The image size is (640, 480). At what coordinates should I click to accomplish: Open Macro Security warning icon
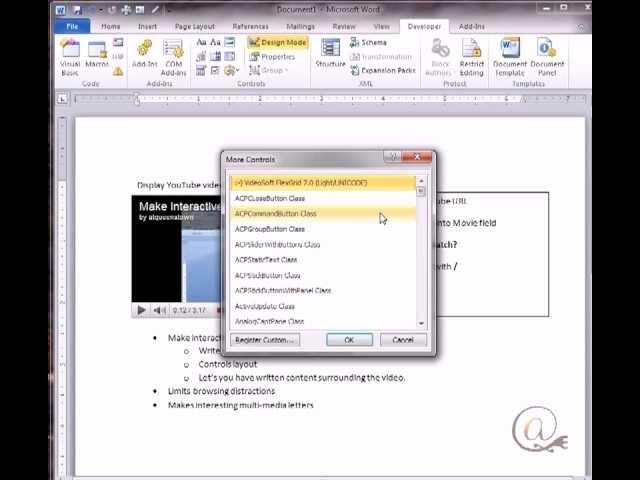click(x=118, y=71)
